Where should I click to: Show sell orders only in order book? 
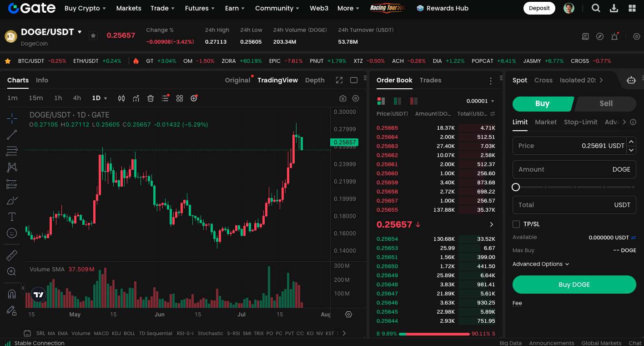(414, 101)
